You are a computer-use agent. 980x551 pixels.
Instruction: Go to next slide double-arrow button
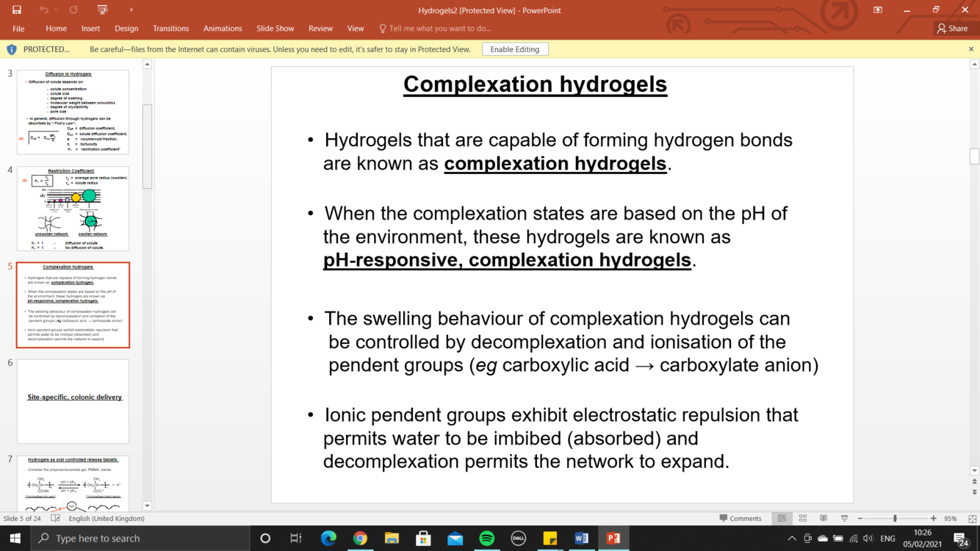pos(974,492)
